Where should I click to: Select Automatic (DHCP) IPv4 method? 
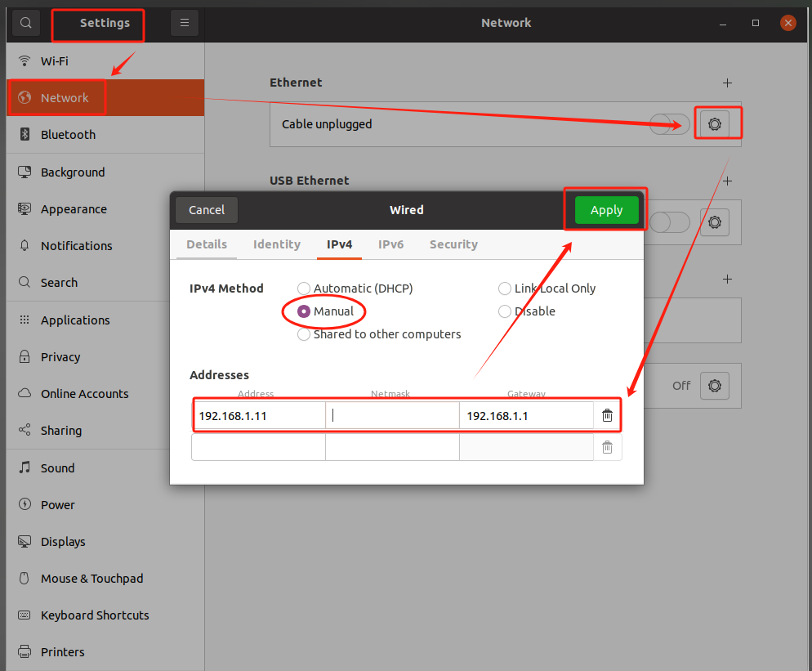[355, 289]
